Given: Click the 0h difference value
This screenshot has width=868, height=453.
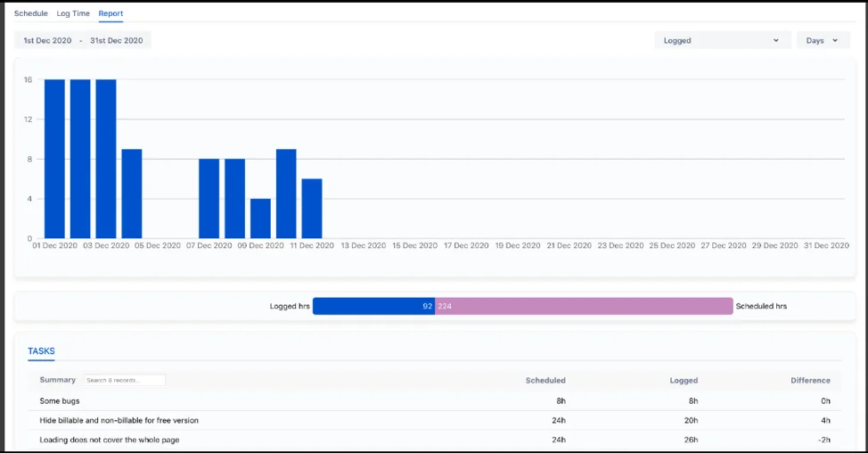Looking at the screenshot, I should click(x=825, y=401).
